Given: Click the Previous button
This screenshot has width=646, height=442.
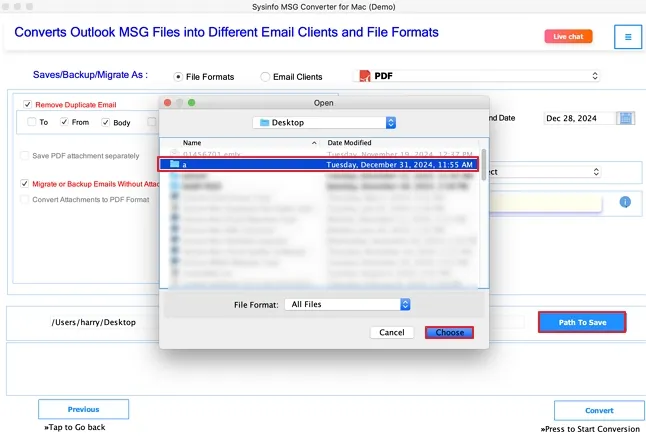Looking at the screenshot, I should click(84, 409).
